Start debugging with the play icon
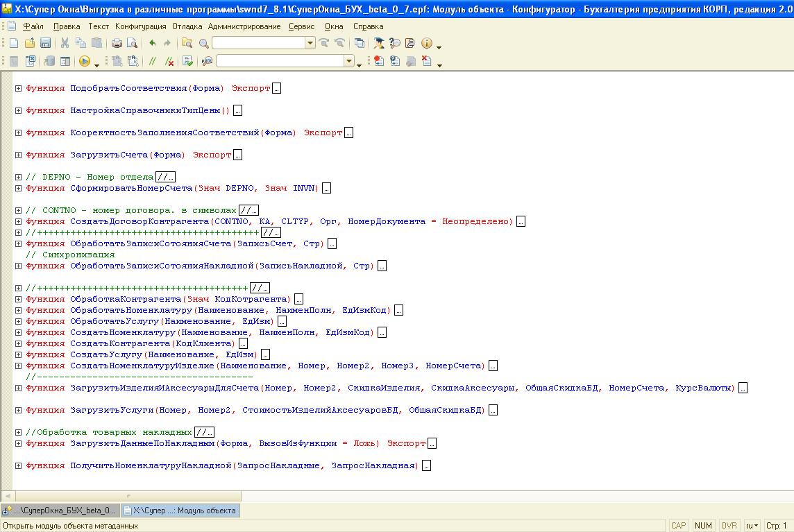 85,61
